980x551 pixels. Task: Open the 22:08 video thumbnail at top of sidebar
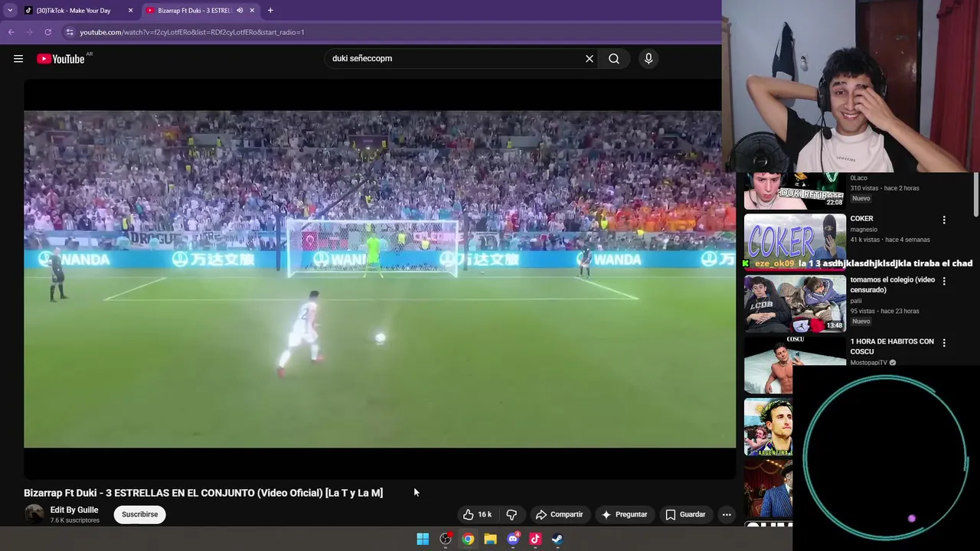coord(795,191)
